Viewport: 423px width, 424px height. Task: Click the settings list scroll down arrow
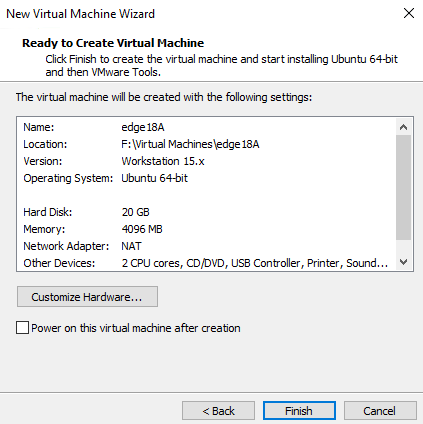coord(403,262)
